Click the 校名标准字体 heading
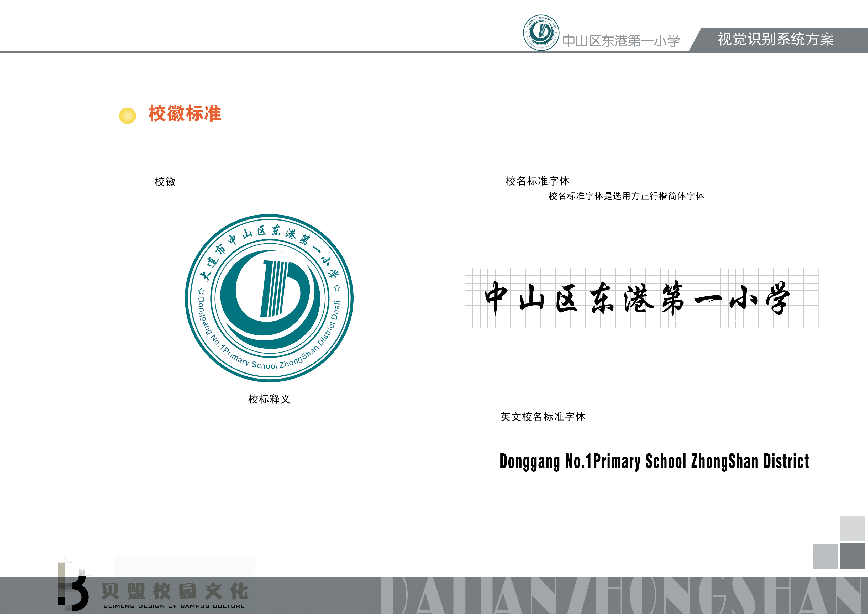 tap(537, 181)
